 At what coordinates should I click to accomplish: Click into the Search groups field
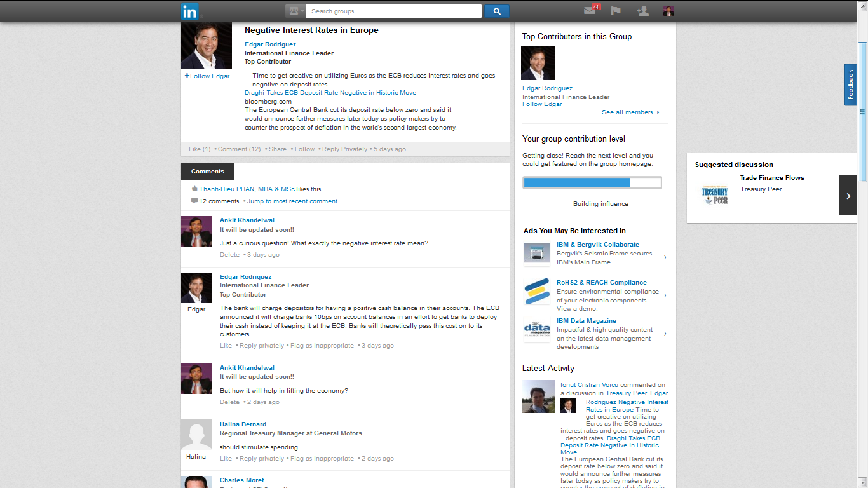tap(393, 11)
